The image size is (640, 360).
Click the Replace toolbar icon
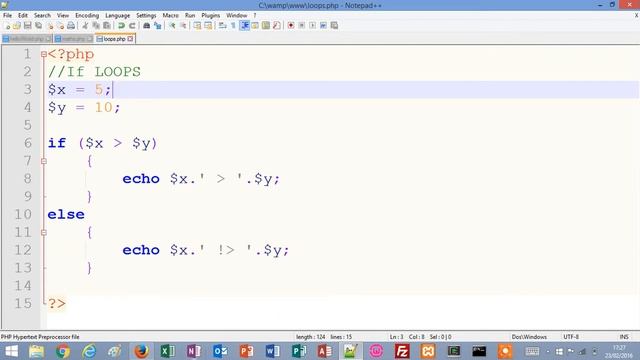[157, 26]
